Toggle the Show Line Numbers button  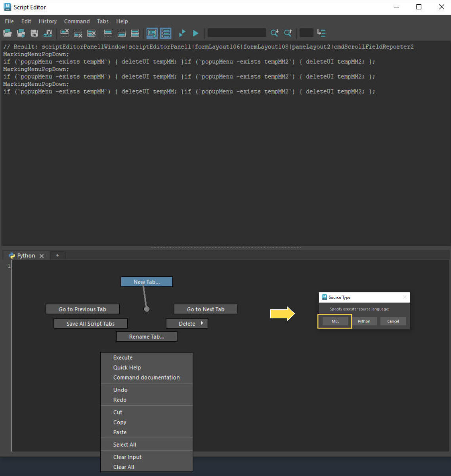pos(166,33)
